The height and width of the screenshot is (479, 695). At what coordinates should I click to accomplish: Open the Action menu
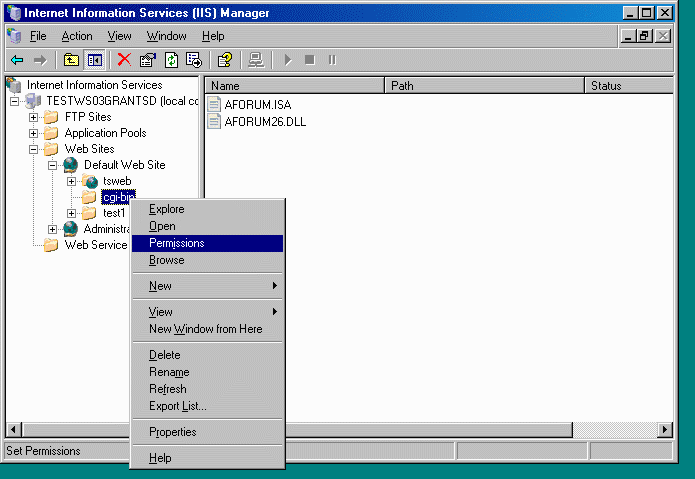(77, 36)
